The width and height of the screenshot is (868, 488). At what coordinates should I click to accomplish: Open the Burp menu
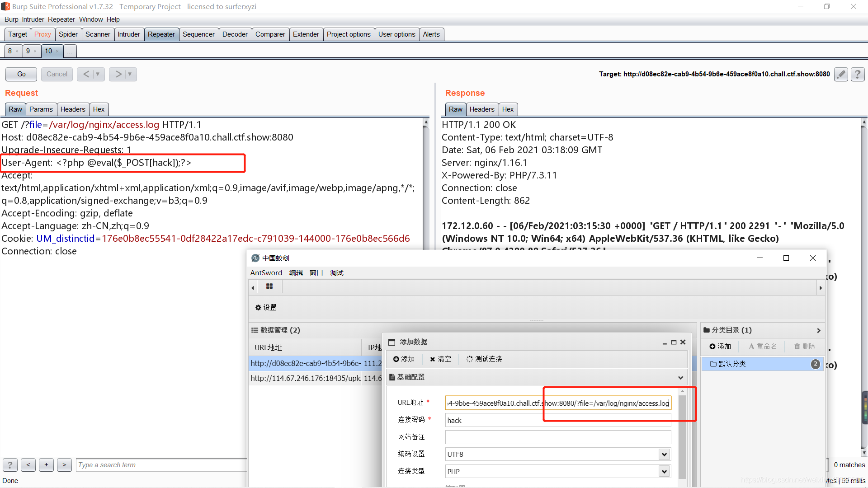(11, 19)
